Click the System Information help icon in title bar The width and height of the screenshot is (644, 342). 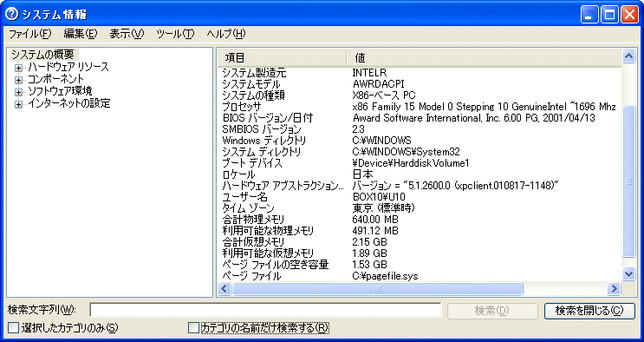pyautogui.click(x=12, y=15)
